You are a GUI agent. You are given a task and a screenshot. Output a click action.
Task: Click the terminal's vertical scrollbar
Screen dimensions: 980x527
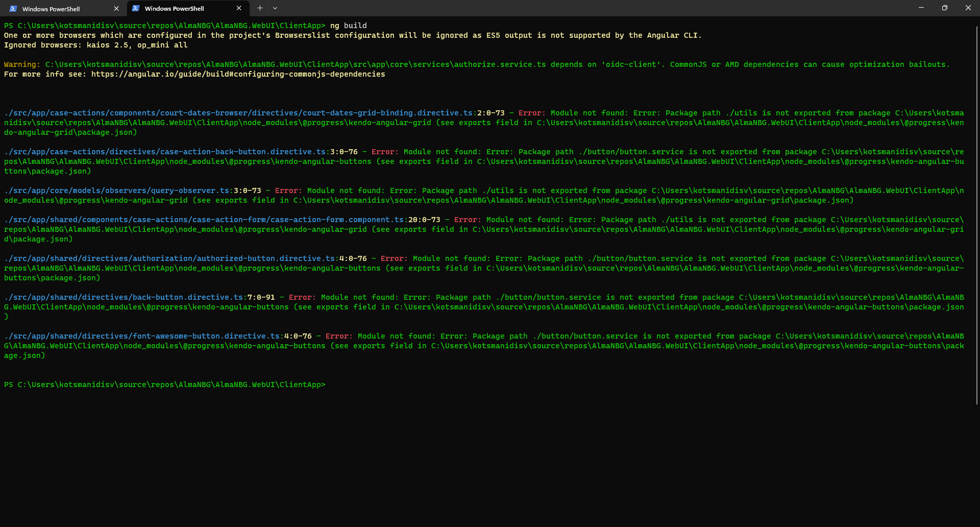point(976,214)
